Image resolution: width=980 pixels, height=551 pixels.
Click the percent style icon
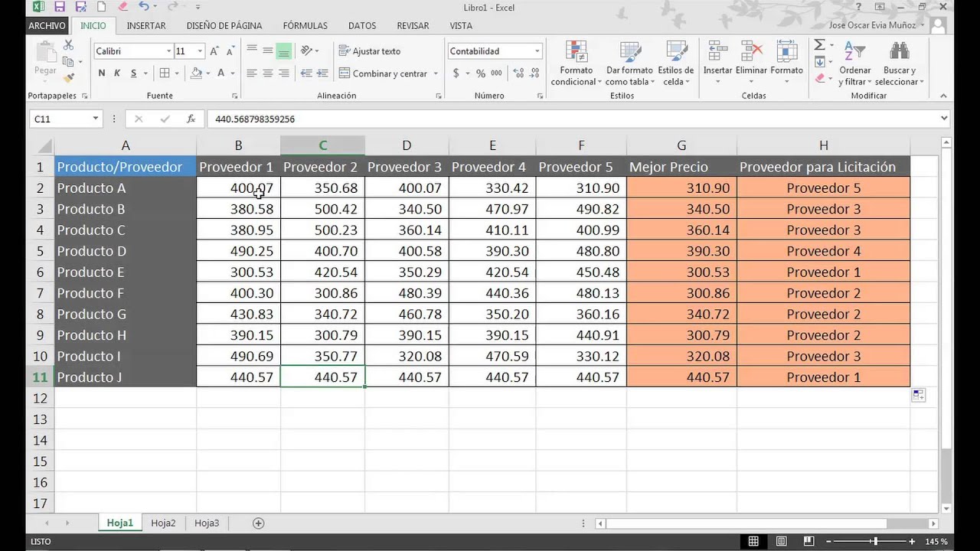coord(480,73)
